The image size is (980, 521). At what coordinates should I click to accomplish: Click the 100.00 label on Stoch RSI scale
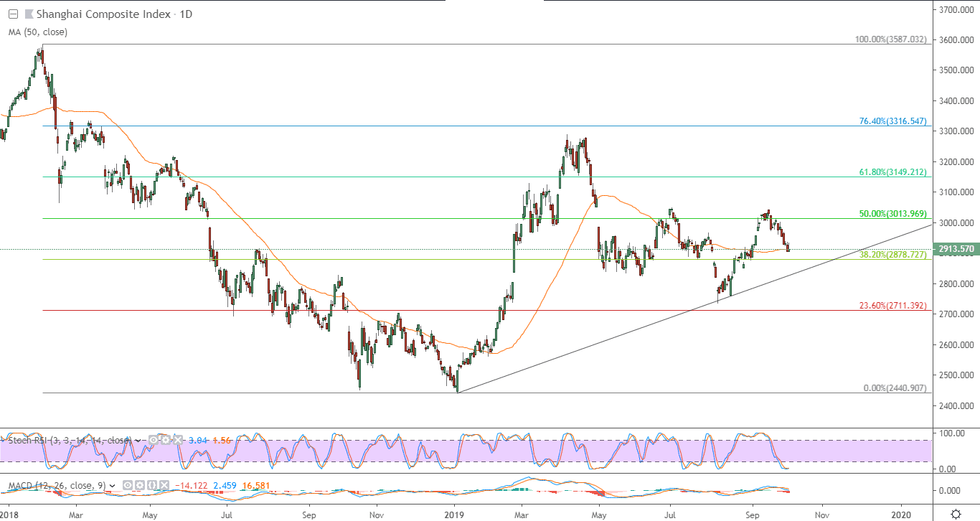(951, 433)
